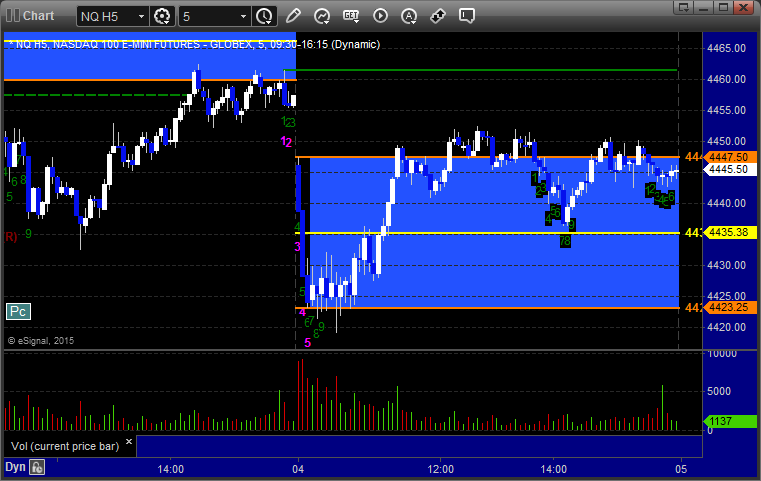Click the Dyn label on time axis

[15, 467]
